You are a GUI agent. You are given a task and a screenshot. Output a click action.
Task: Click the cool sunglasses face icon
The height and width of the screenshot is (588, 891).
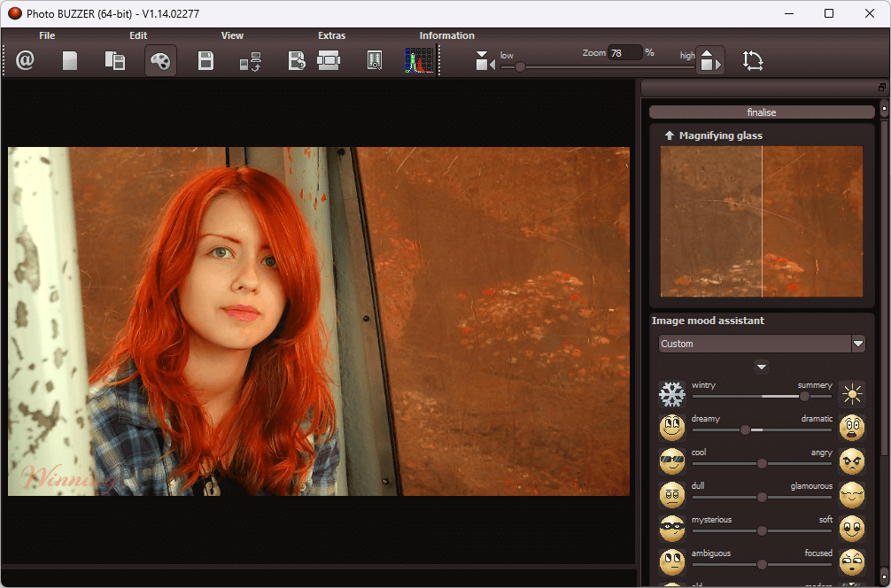pos(671,460)
